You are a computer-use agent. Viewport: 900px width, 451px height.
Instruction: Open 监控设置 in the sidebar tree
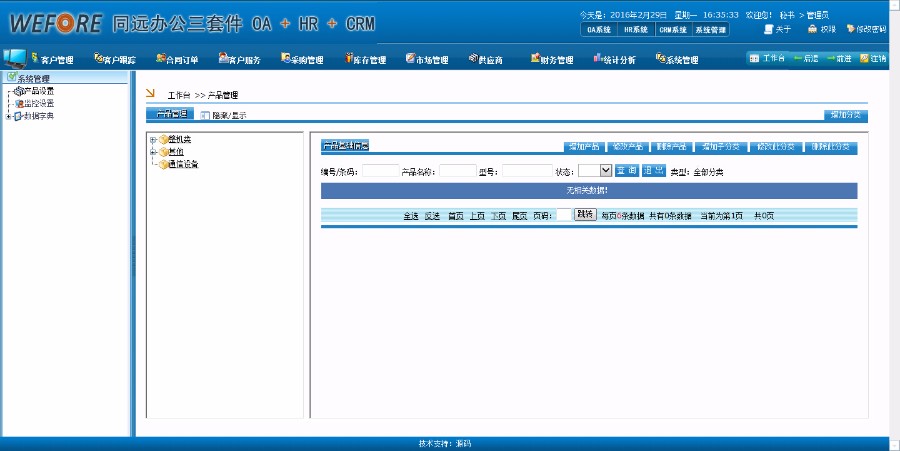[39, 103]
